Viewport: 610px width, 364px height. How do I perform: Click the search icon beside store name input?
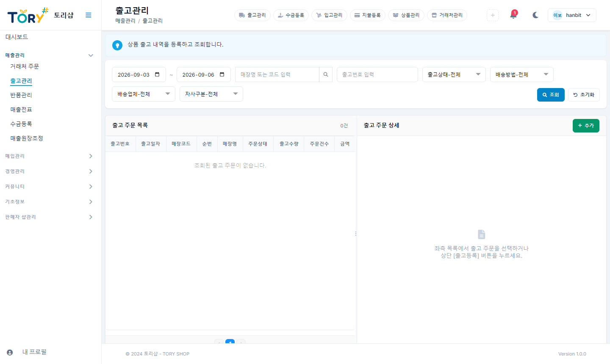tap(326, 74)
